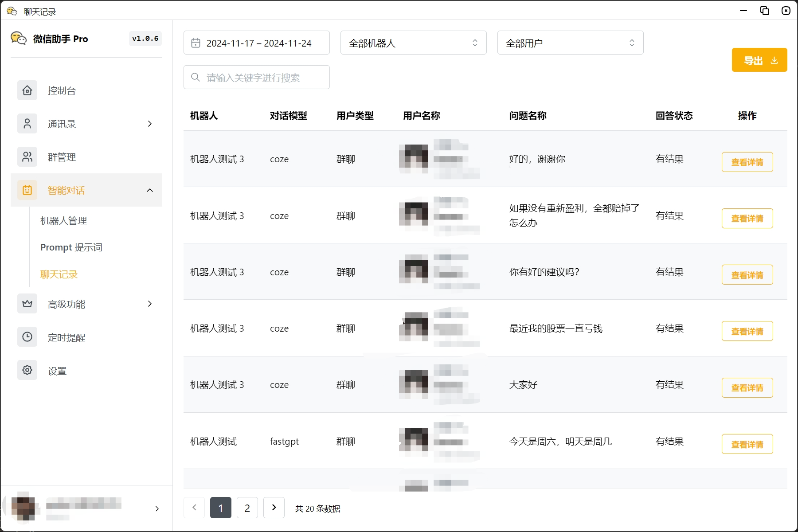This screenshot has width=798, height=532.
Task: Click the 导出 export button
Action: 759,60
